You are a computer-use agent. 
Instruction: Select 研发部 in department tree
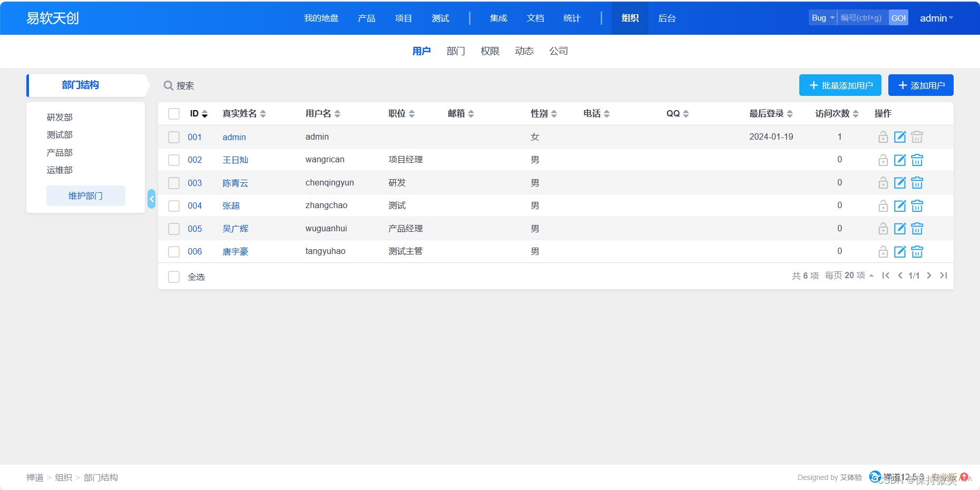(x=60, y=117)
